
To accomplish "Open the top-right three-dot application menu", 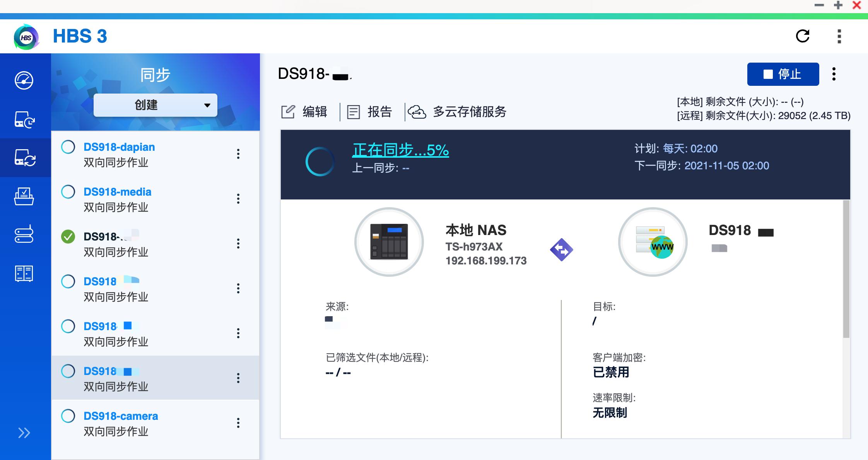I will (839, 36).
